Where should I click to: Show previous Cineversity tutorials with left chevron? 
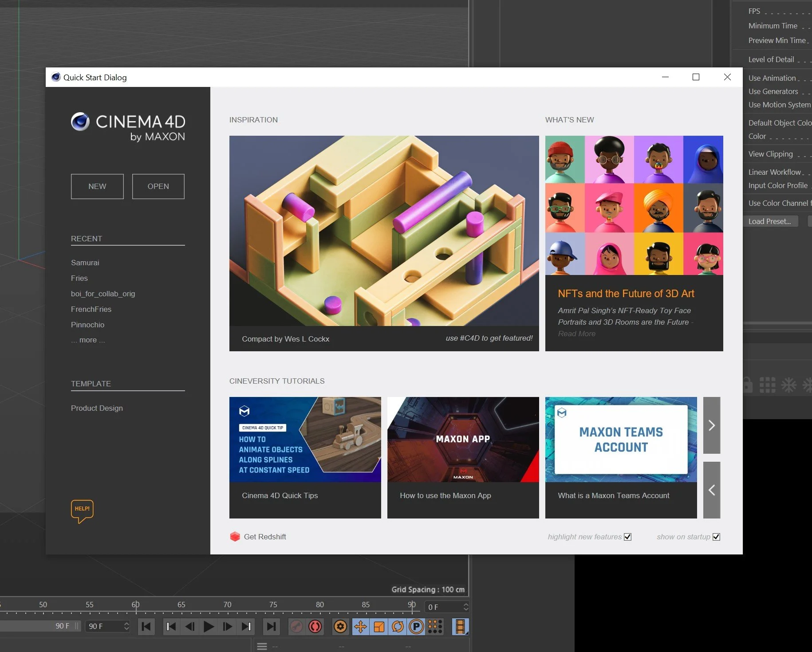[712, 490]
